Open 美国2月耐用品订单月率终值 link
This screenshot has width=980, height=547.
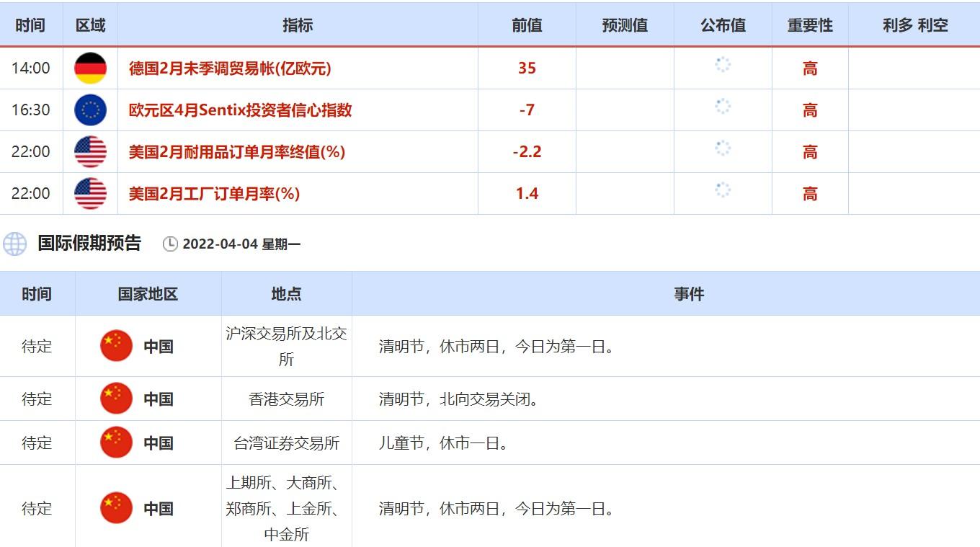[x=236, y=152]
